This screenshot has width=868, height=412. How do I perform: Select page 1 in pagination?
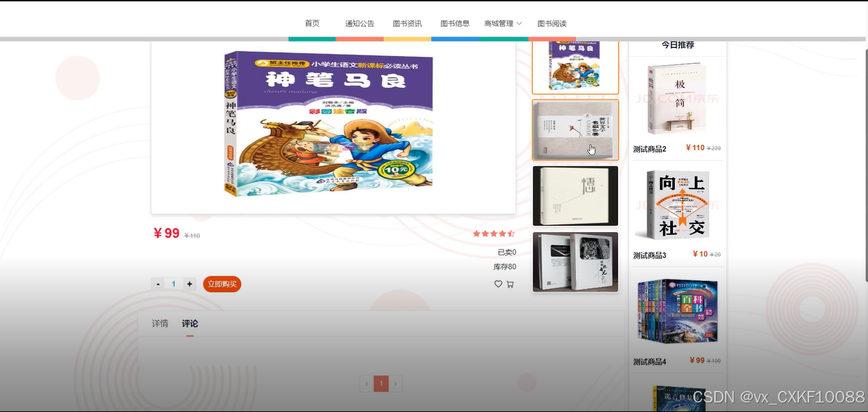coord(381,384)
